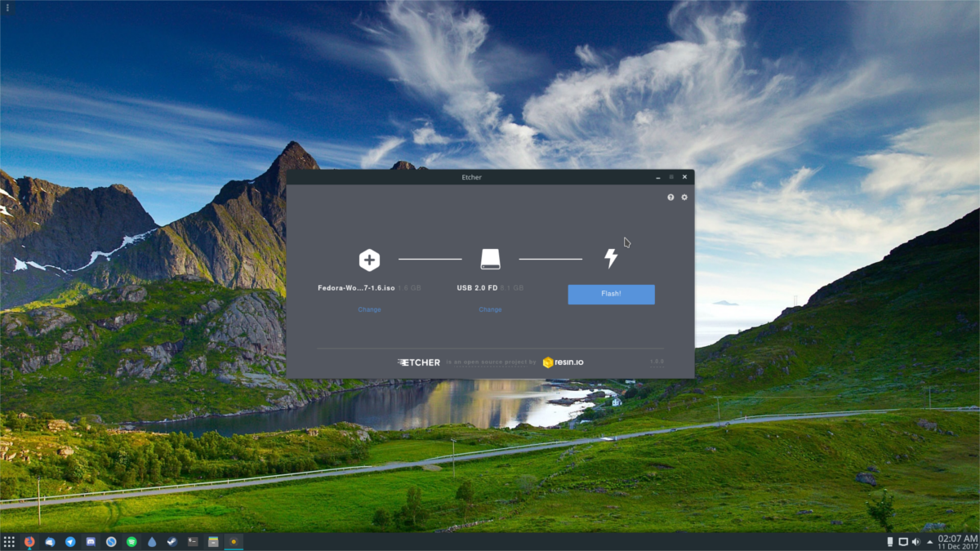Open the volume control in system tray
The width and height of the screenshot is (980, 551).
916,541
